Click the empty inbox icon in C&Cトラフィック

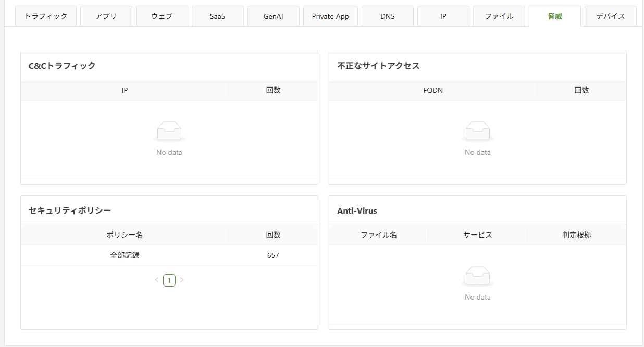pos(169,131)
